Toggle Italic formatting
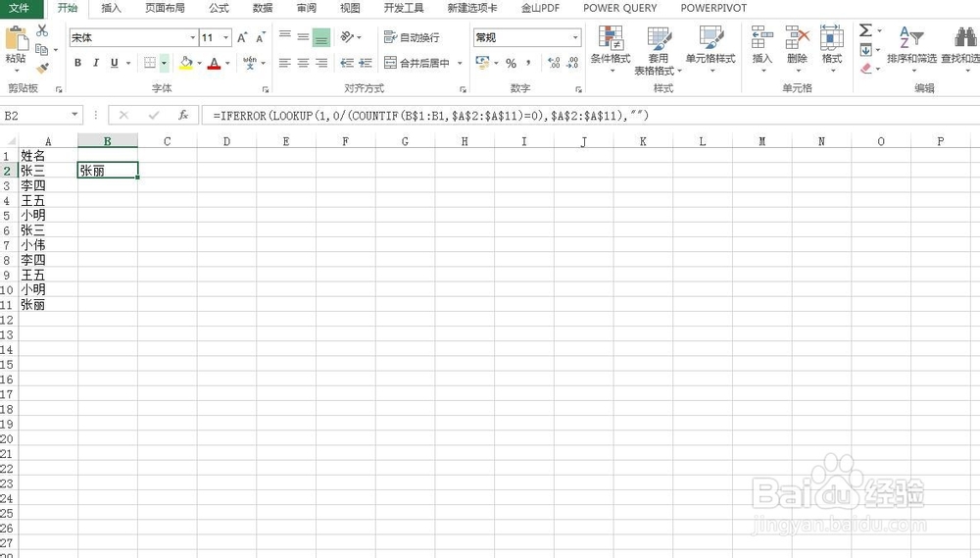 tap(96, 63)
